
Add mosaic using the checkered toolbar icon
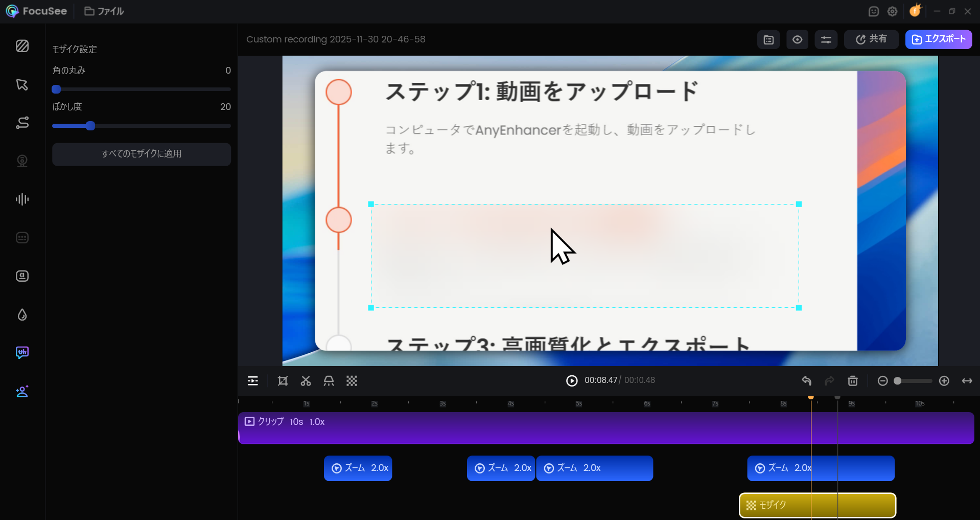(x=352, y=381)
